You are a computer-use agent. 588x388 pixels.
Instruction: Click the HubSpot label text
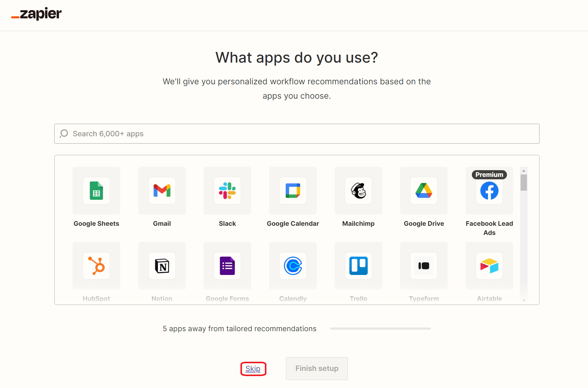[96, 298]
